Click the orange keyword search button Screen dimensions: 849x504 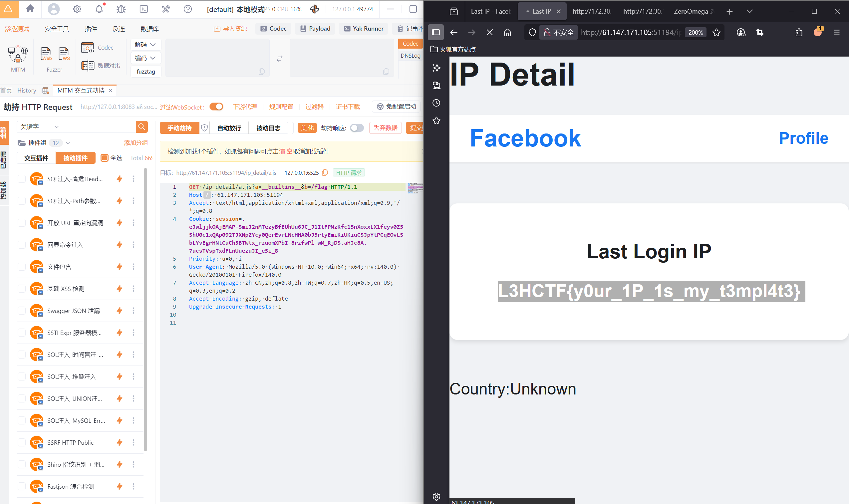click(141, 127)
